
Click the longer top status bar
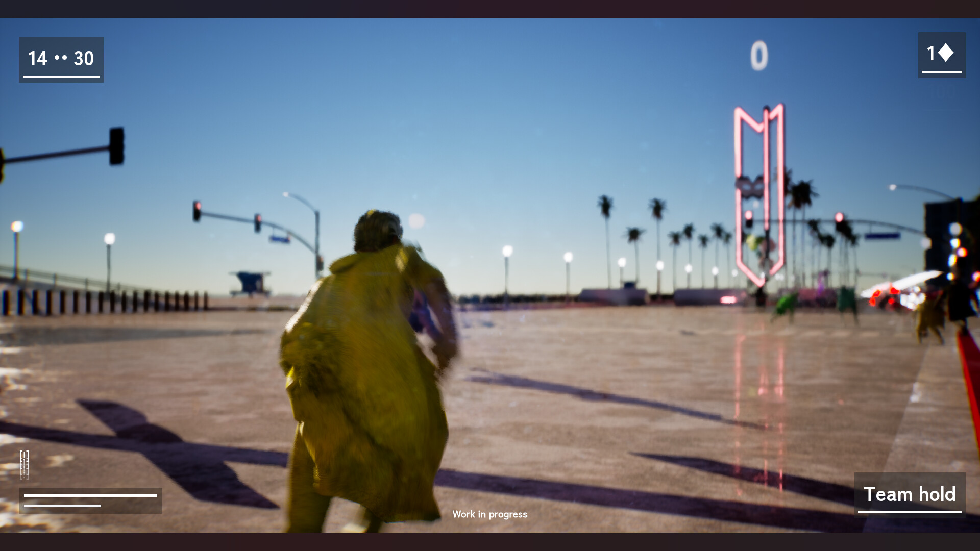coord(90,495)
